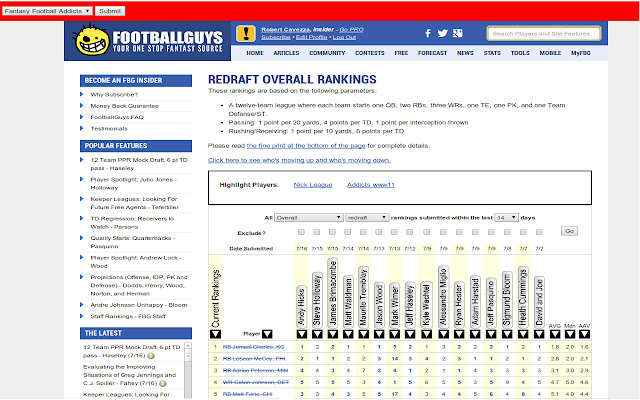Click the Go button
The width and height of the screenshot is (640, 400).
coord(569,231)
